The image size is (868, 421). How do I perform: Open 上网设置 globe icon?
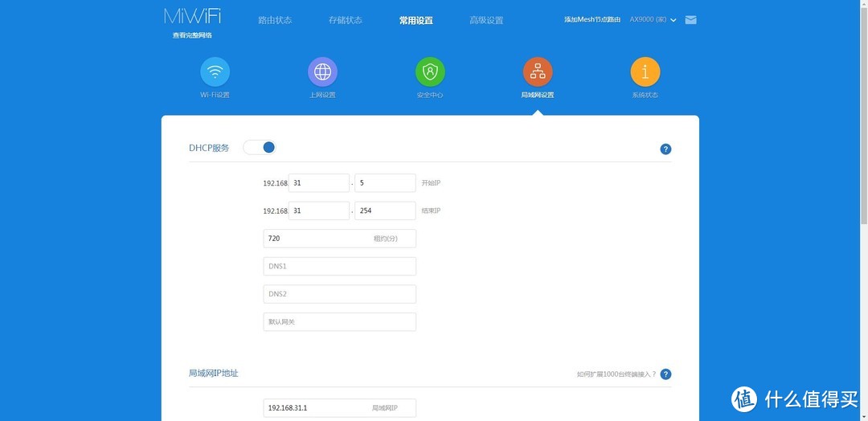322,72
